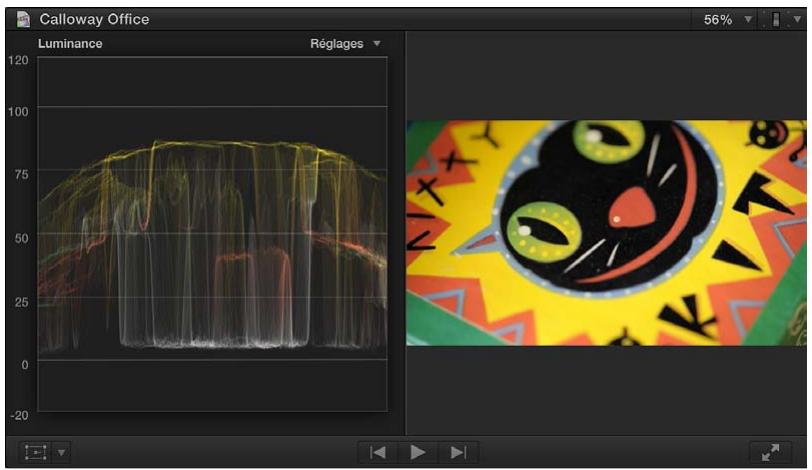This screenshot has width=812, height=470.
Task: Open the Réglages settings menu
Action: (345, 43)
